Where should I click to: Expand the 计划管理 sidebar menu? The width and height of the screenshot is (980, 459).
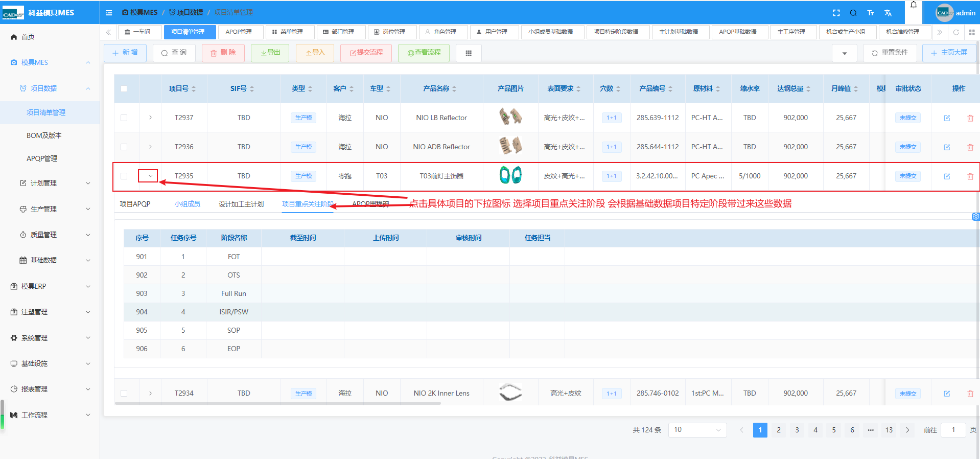coord(50,183)
